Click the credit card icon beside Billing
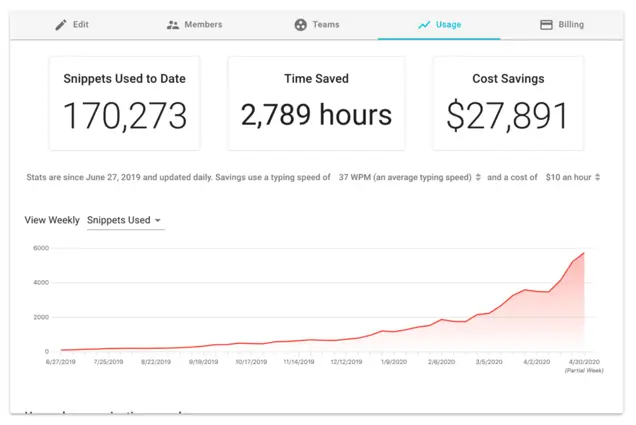Image resolution: width=636 pixels, height=425 pixels. (546, 25)
